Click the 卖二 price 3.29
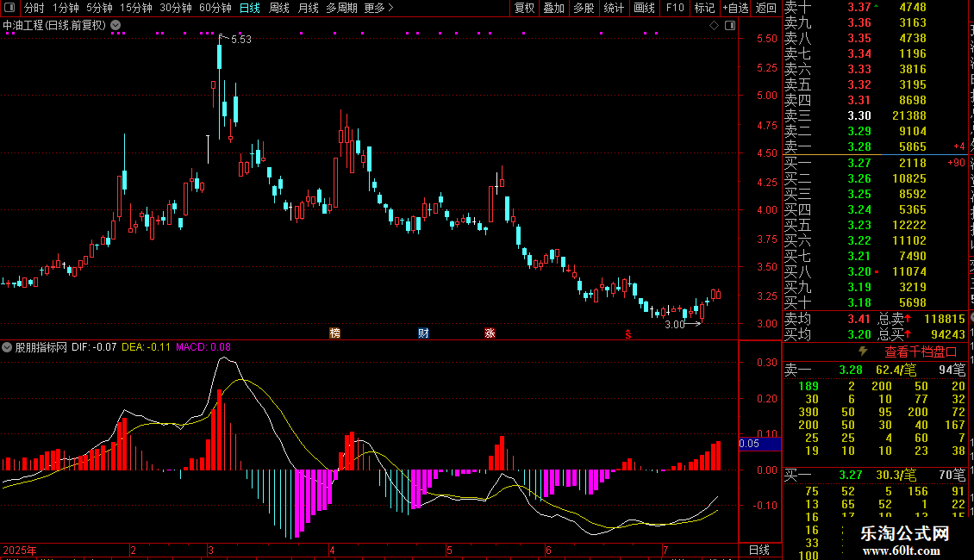 click(x=859, y=131)
